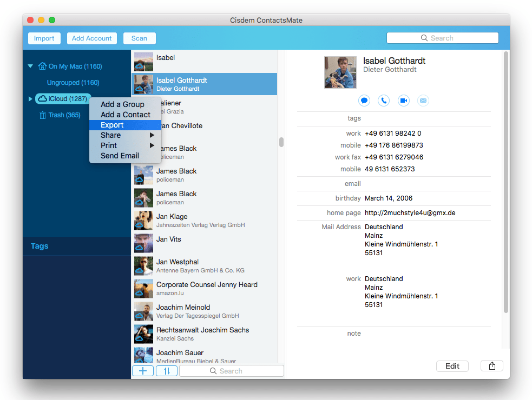
Task: Click the avatar thumbnail of contact Isabel
Action: [143, 62]
